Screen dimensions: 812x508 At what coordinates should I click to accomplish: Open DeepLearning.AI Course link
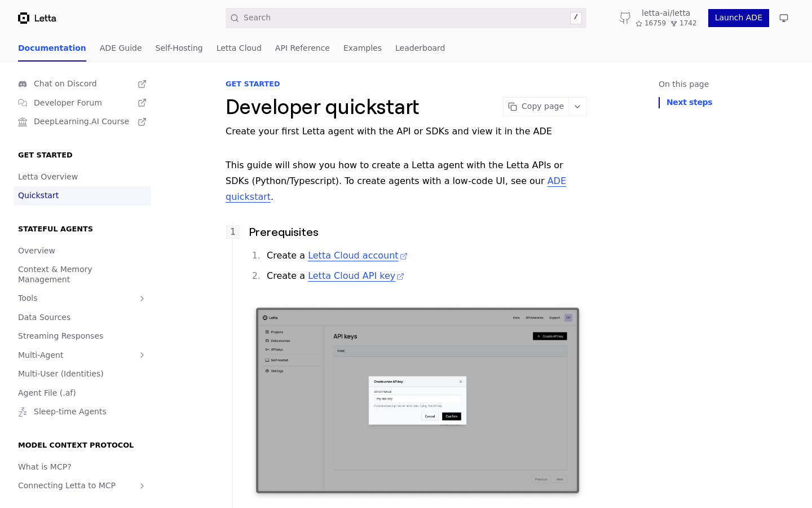click(x=81, y=121)
